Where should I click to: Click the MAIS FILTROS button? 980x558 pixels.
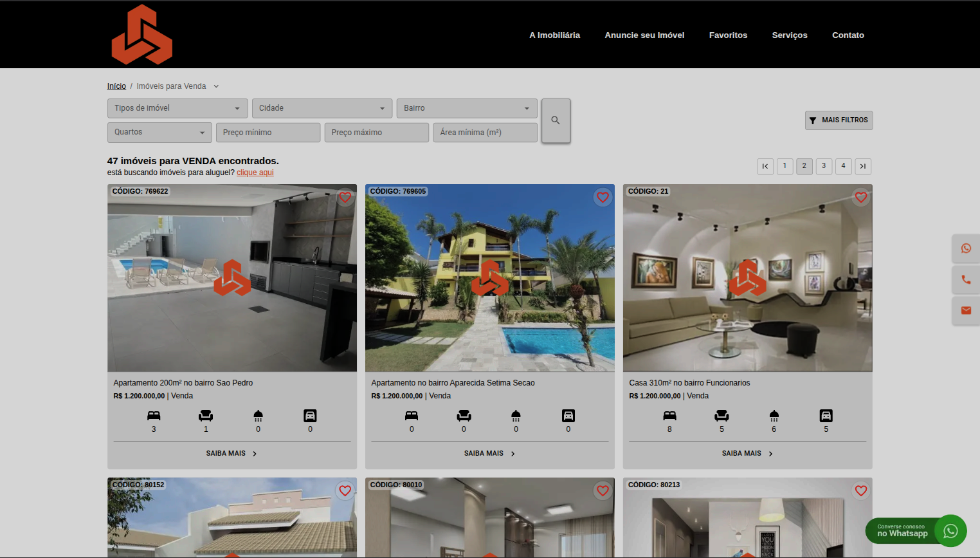[x=839, y=120]
